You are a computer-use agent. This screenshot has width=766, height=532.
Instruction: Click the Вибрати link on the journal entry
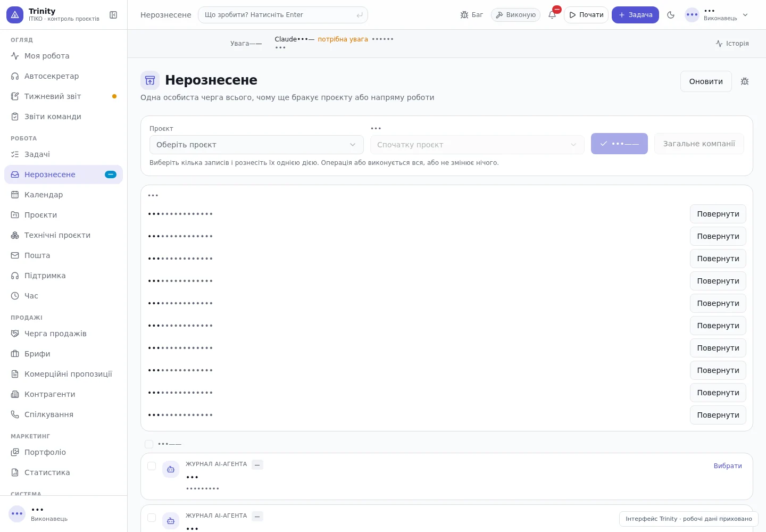click(x=728, y=466)
